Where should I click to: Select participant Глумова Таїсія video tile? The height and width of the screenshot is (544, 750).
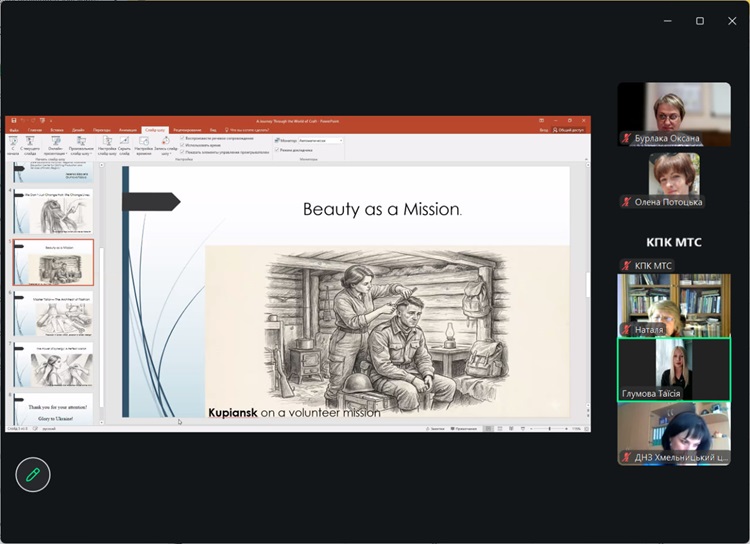coord(673,368)
